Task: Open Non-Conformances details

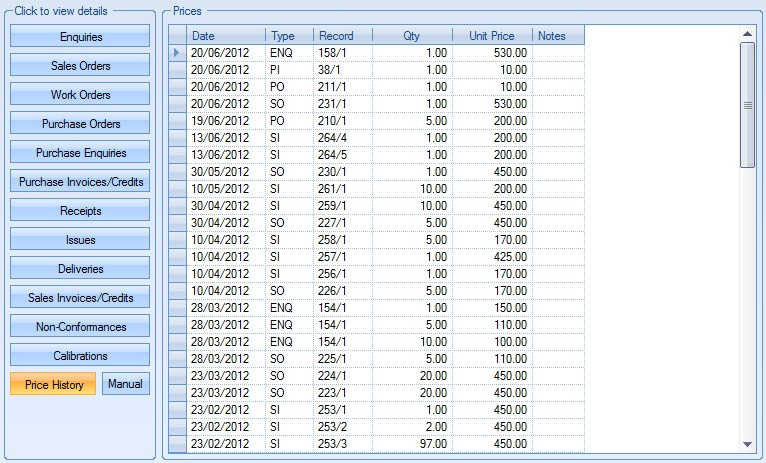Action: (x=80, y=327)
